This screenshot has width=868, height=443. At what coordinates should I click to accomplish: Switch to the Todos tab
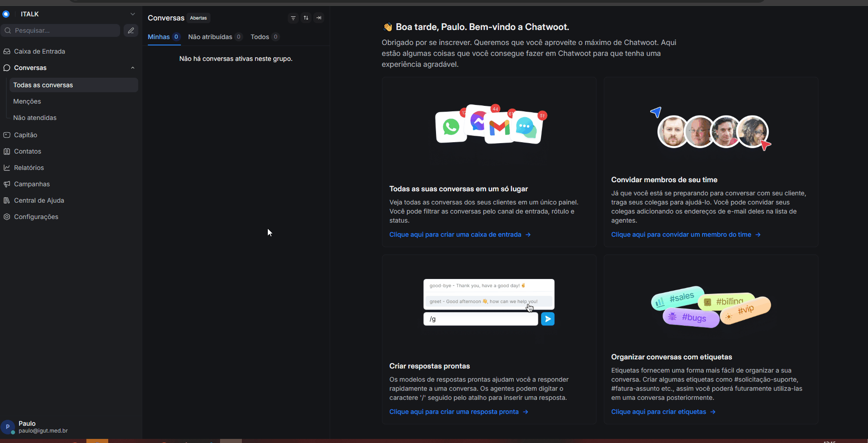[x=265, y=37]
